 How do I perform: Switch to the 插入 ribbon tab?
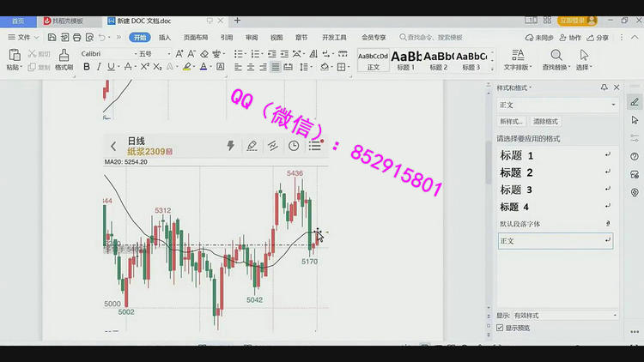tap(165, 38)
